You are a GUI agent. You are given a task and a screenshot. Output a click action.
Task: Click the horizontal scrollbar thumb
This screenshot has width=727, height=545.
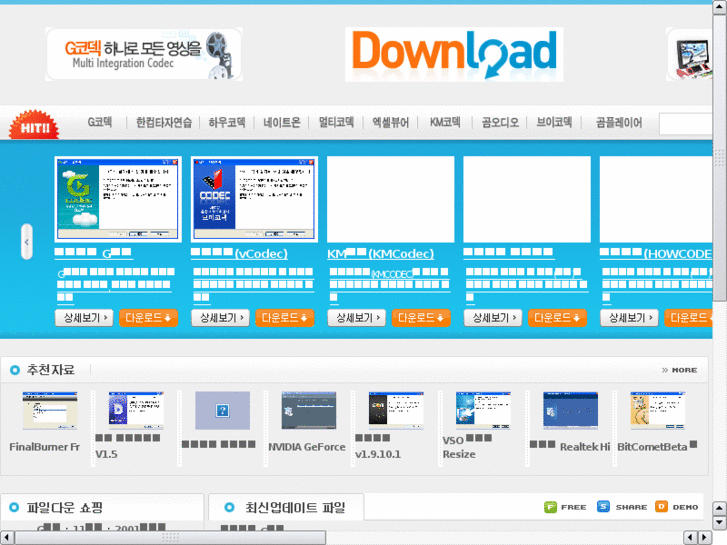171,538
